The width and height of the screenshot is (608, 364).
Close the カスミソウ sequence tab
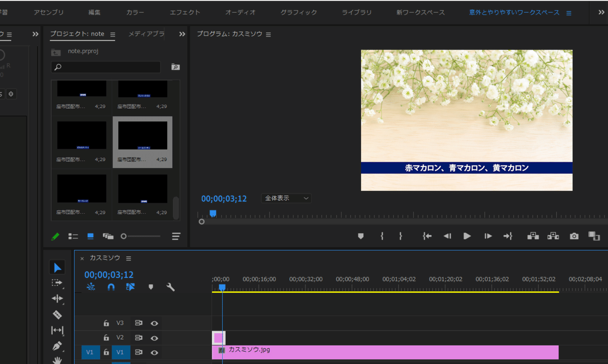click(x=82, y=258)
